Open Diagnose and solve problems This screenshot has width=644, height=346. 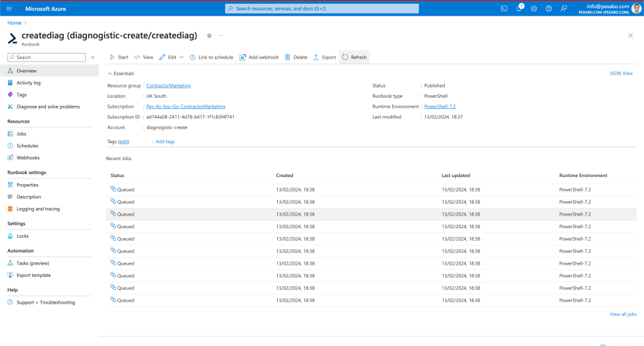coord(49,107)
